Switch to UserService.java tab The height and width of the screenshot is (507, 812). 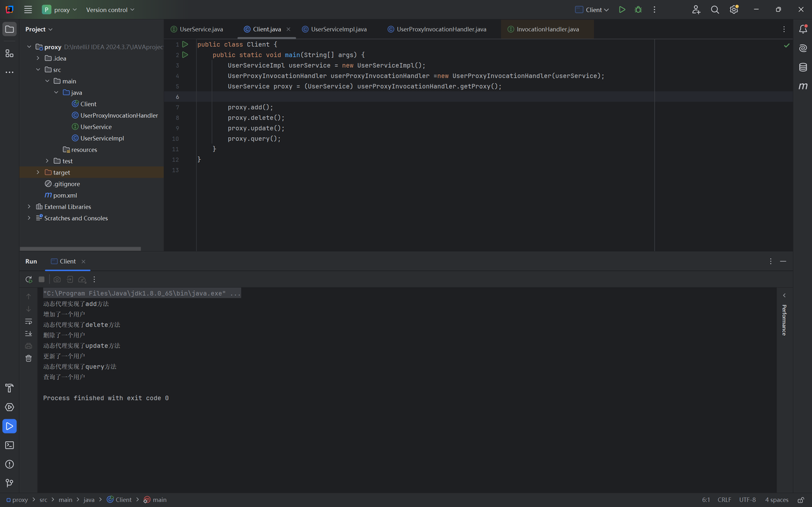pyautogui.click(x=197, y=29)
